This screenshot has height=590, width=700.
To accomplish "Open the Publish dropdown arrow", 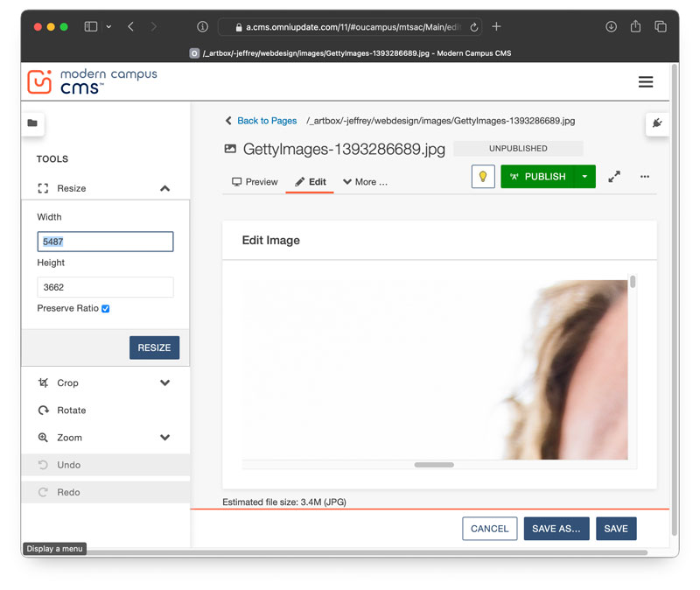I will pyautogui.click(x=584, y=177).
